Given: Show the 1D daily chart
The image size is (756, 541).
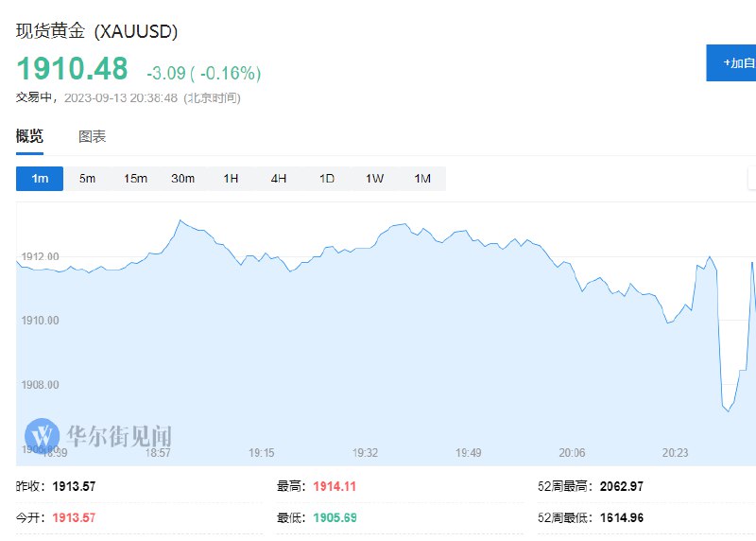Looking at the screenshot, I should point(326,179).
